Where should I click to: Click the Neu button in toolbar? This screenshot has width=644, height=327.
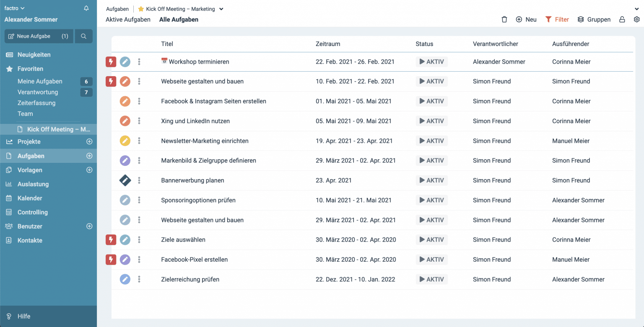(x=526, y=20)
